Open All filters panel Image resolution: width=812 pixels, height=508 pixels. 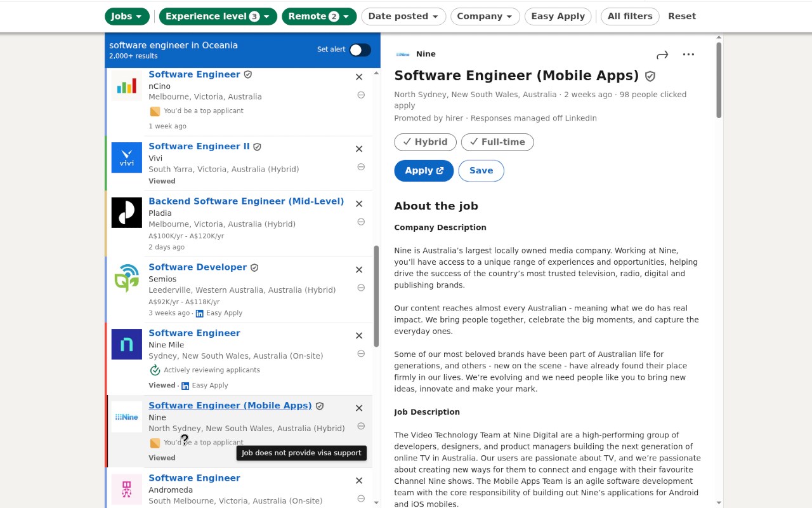[629, 17]
